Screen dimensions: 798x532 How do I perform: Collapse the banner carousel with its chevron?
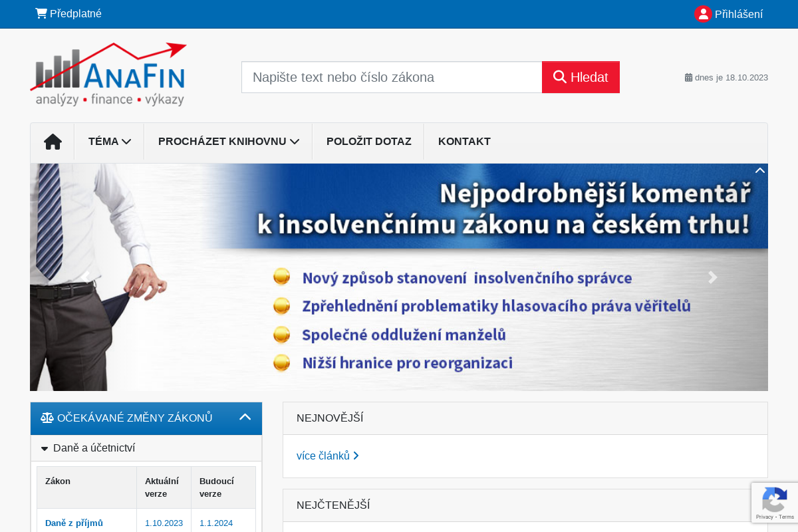(759, 170)
